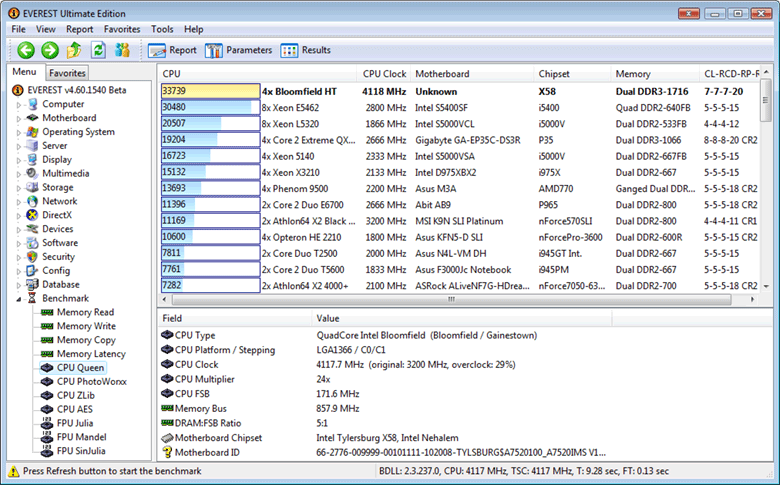
Task: Click the Software icon in the tree
Action: click(x=33, y=243)
